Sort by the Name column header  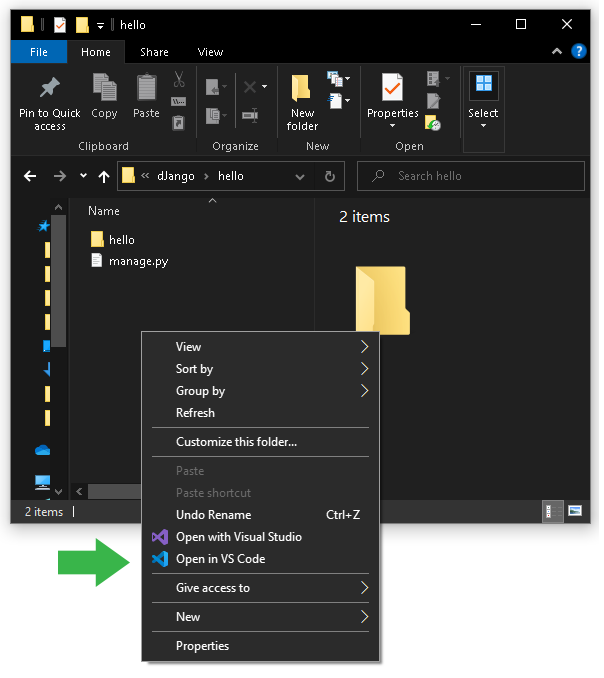pos(105,212)
